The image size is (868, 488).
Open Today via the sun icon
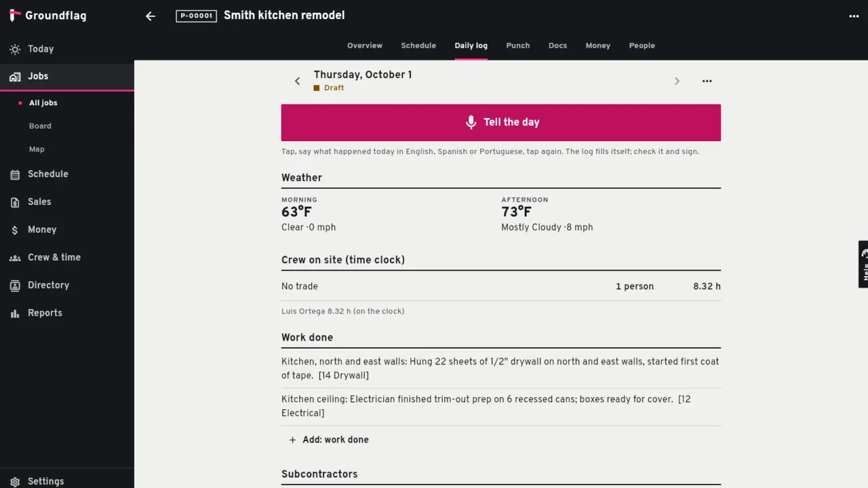15,49
